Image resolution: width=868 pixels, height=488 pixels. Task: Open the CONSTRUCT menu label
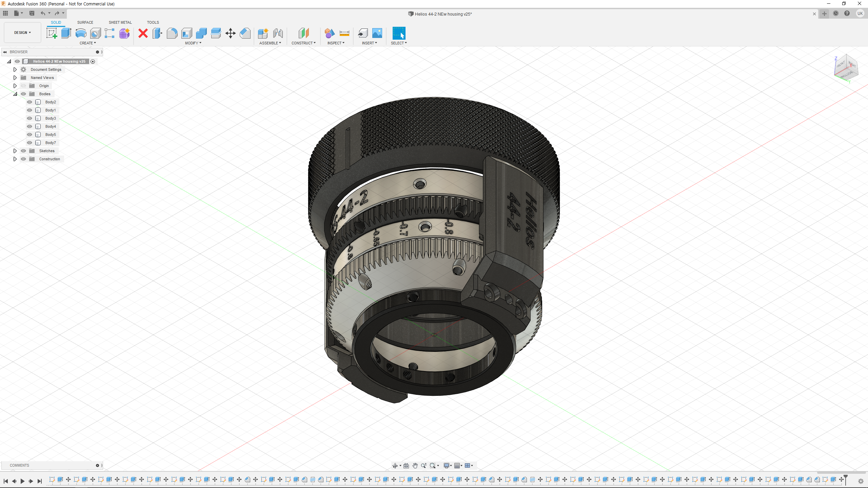click(x=303, y=43)
